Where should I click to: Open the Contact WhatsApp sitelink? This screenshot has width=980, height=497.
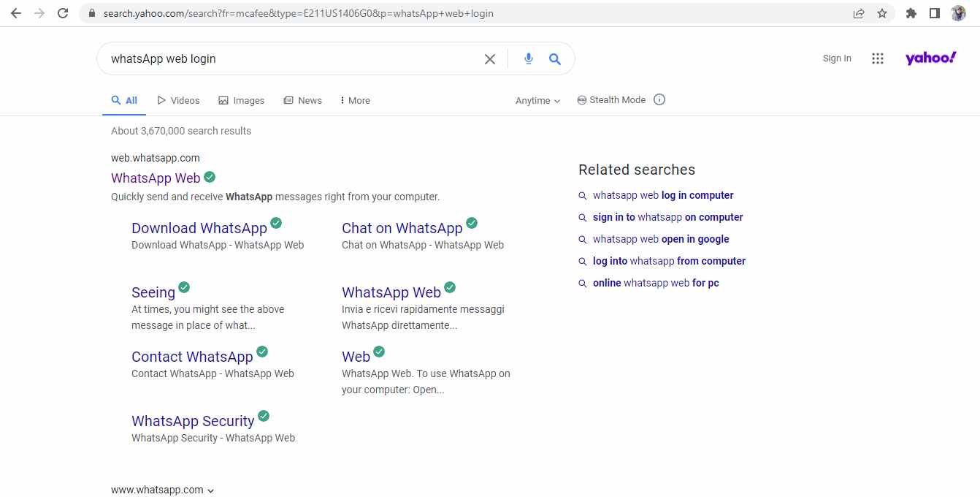click(192, 357)
